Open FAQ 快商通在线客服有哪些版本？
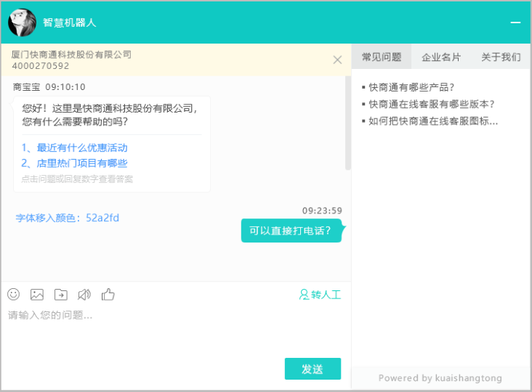This screenshot has width=532, height=392. (x=432, y=104)
